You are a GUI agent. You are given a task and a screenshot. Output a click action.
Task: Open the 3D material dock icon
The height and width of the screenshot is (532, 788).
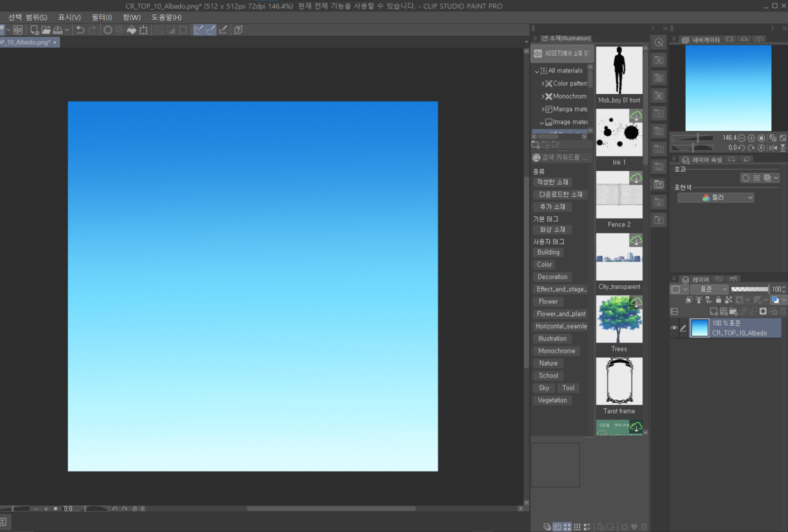(659, 202)
